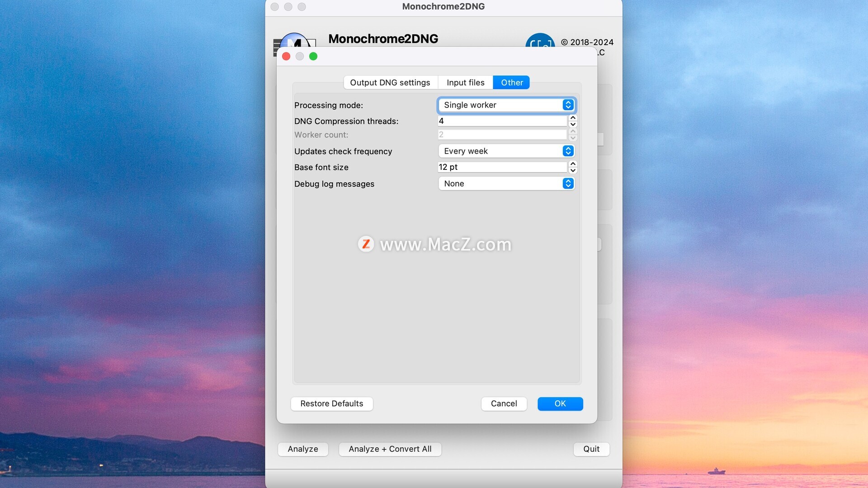The image size is (868, 488).
Task: Click DNG Compression threads input field
Action: (x=502, y=121)
